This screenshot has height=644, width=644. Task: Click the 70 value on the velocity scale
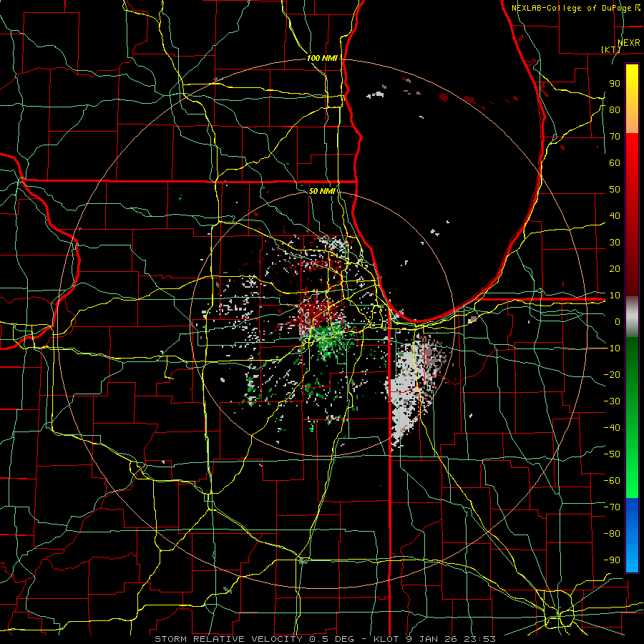pos(615,137)
